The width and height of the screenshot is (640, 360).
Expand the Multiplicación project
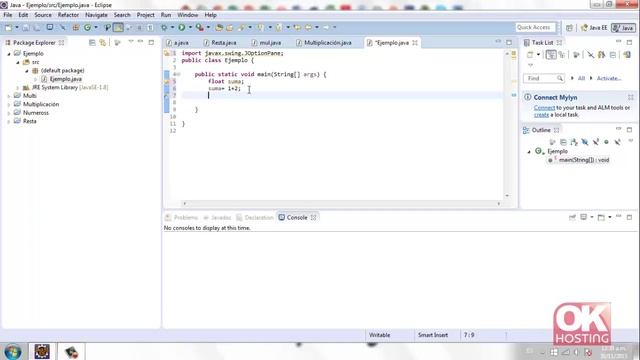point(9,104)
